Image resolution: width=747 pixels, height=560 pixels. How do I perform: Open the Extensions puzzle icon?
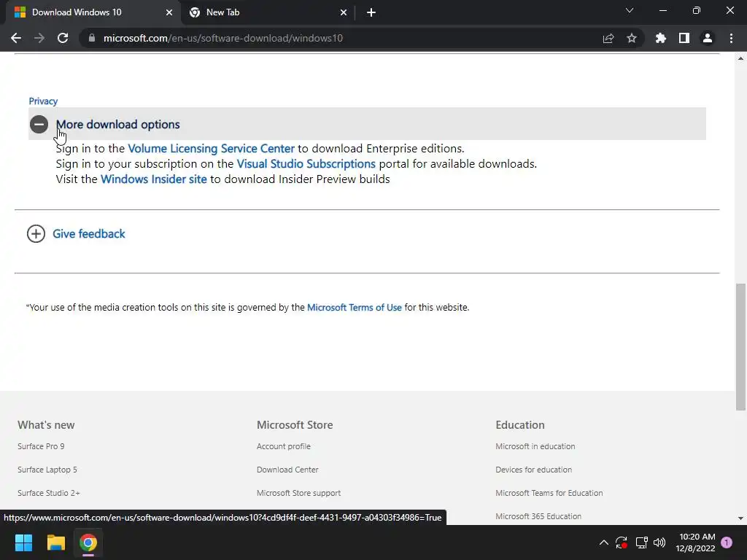[661, 38]
